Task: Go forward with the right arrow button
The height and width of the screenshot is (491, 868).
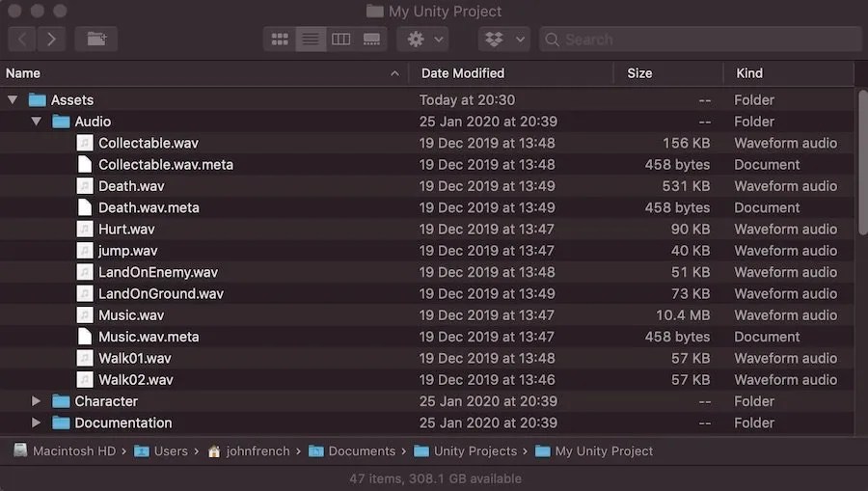Action: [51, 40]
